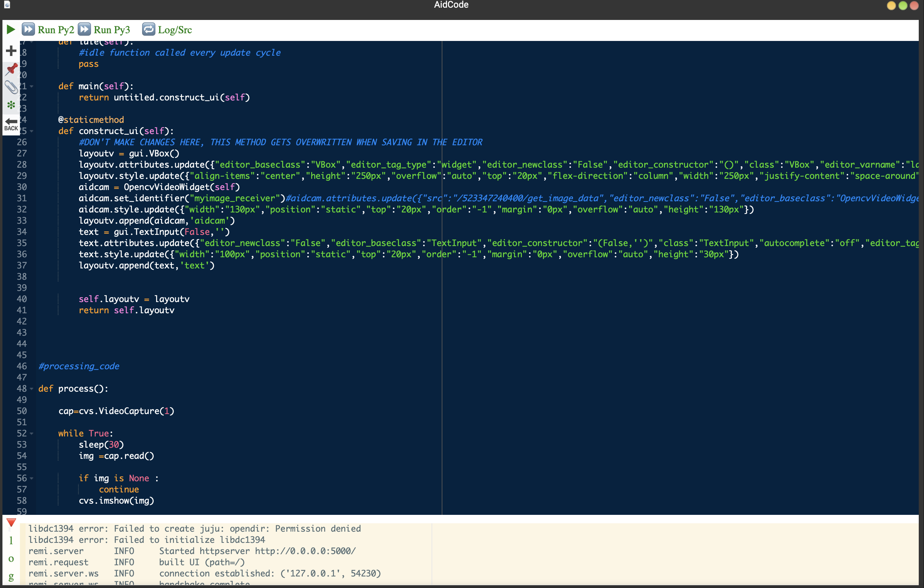Click the green asterisk icon
Viewport: 924px width, 588px height.
pos(11,105)
